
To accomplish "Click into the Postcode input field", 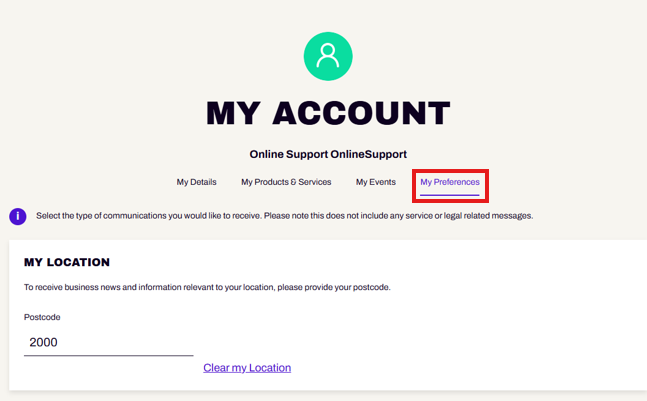I will pyautogui.click(x=109, y=342).
